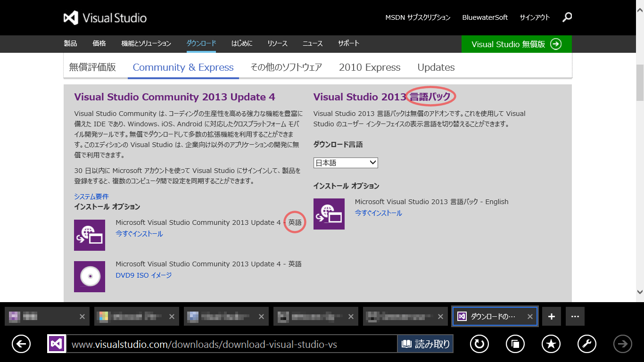Switch to the 2010 Express tab

[370, 67]
